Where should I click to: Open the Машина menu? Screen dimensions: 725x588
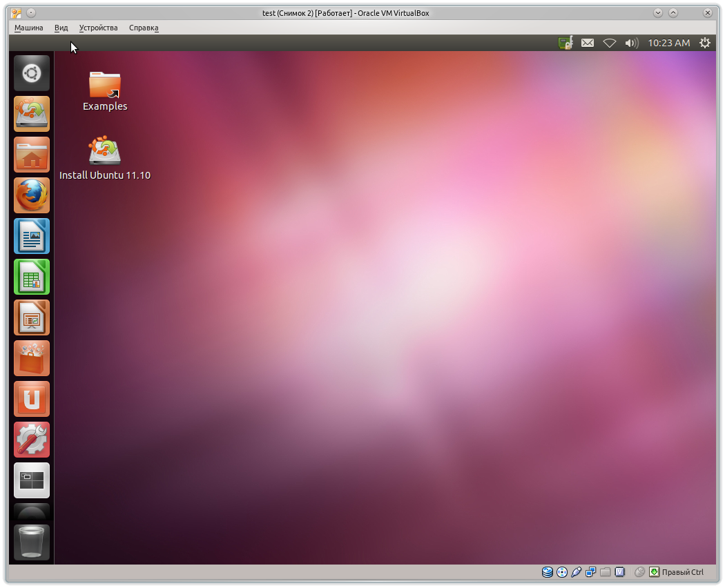(29, 28)
